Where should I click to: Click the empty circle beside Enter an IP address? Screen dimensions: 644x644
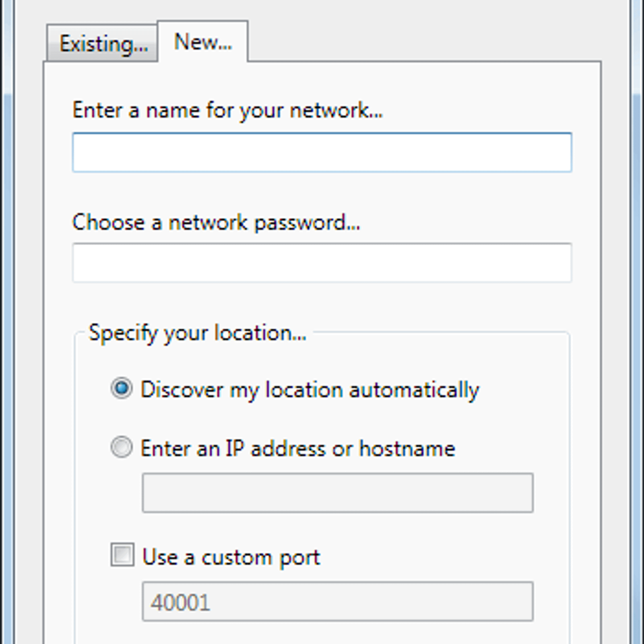tap(122, 447)
